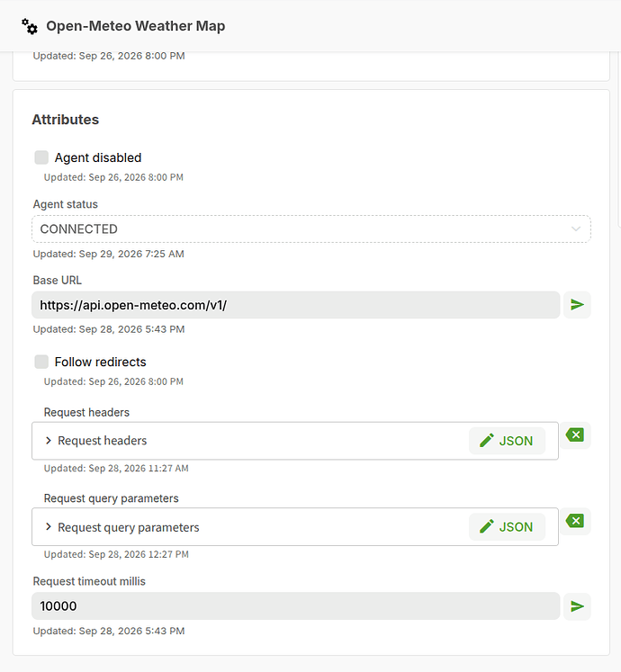This screenshot has height=672, width=621.
Task: Send the Base URL value with arrow icon
Action: click(x=577, y=305)
